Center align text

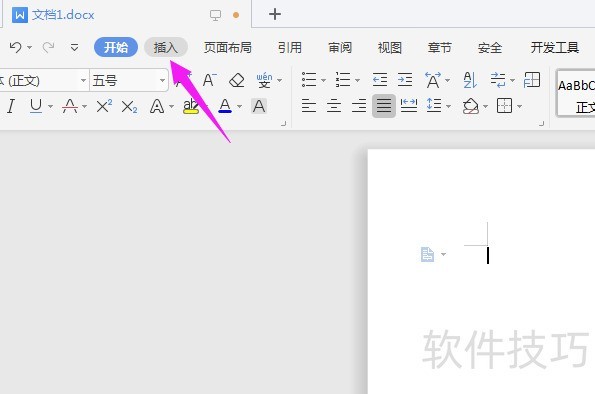pos(334,106)
